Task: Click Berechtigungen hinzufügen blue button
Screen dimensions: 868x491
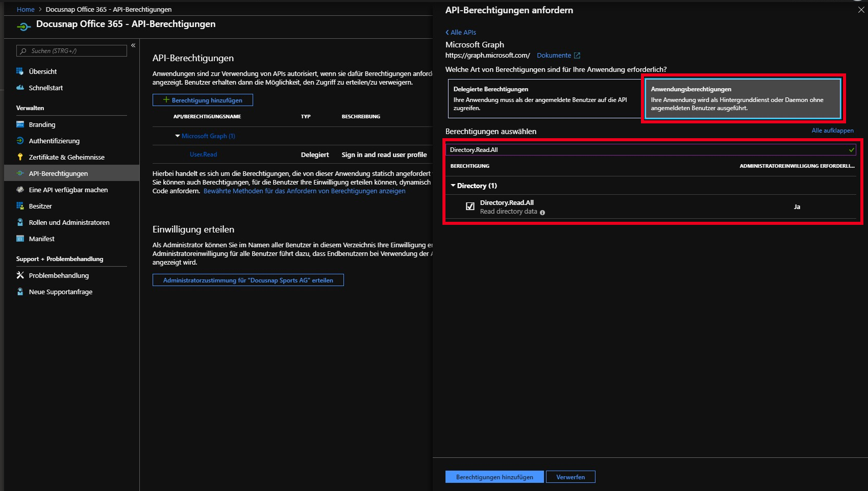Action: (494, 477)
